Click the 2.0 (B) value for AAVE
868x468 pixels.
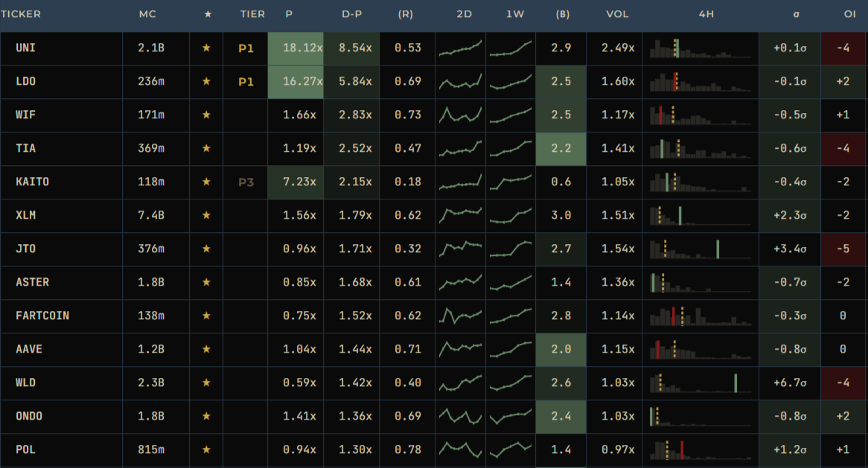[x=561, y=349]
